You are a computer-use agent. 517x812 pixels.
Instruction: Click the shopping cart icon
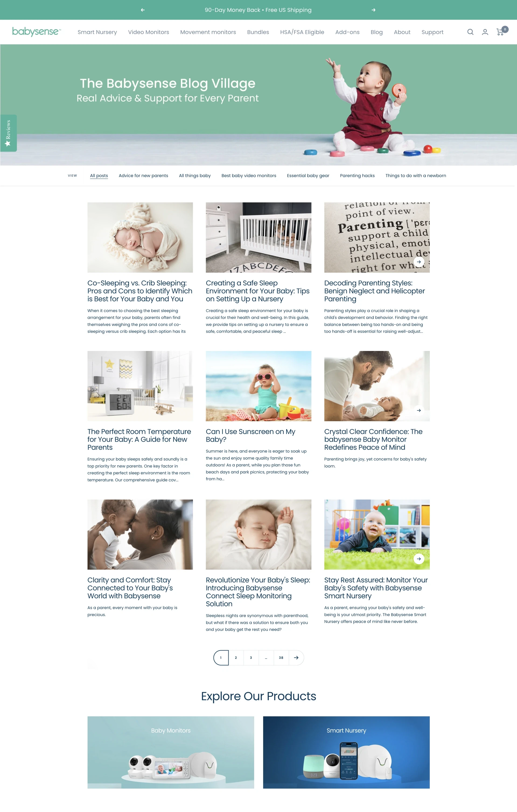[500, 31]
